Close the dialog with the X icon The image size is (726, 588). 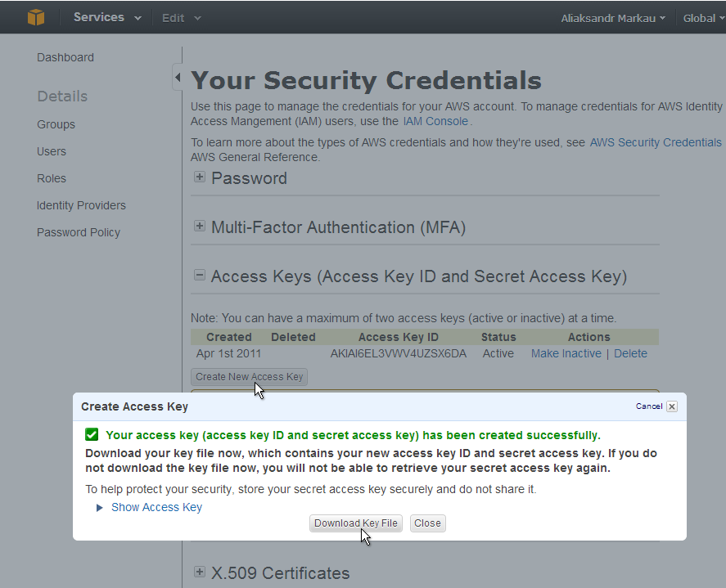point(672,406)
